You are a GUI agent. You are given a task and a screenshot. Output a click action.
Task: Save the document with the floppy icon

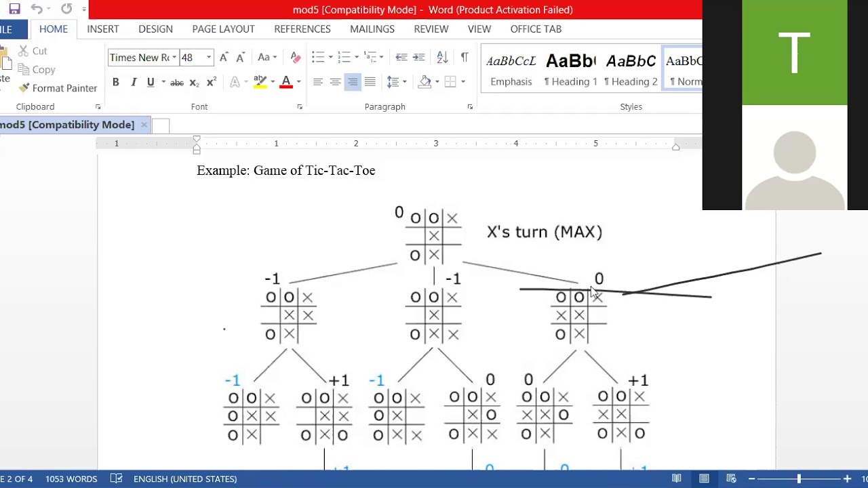point(14,9)
